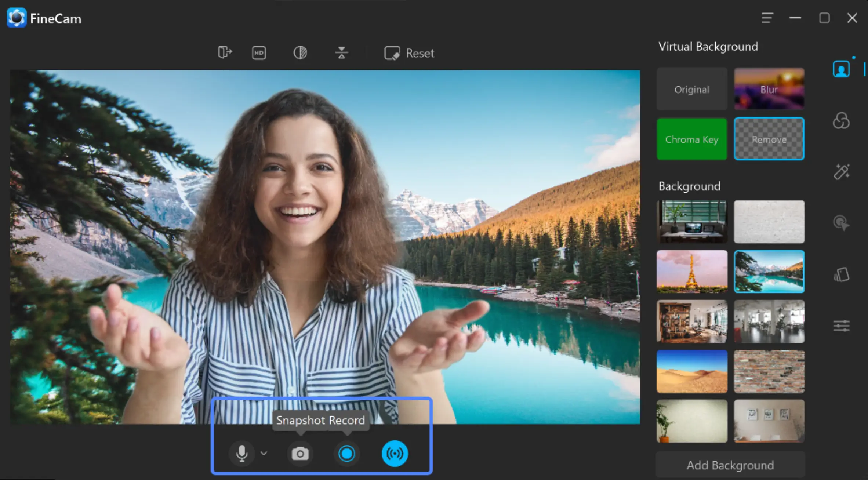Screen dimensions: 868x480
Task: Flip the video vertically
Action: (x=341, y=52)
